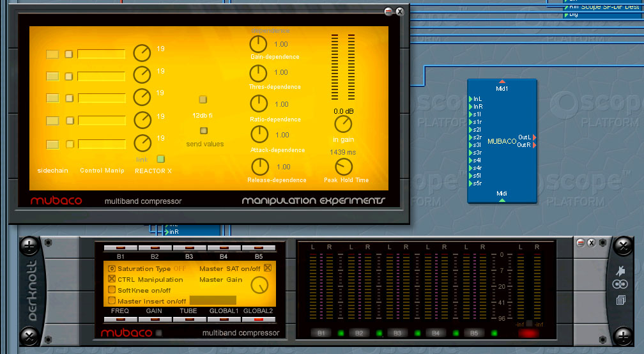Toggle the Master SAT on/off checkbox
The image size is (644, 354).
[x=268, y=268]
